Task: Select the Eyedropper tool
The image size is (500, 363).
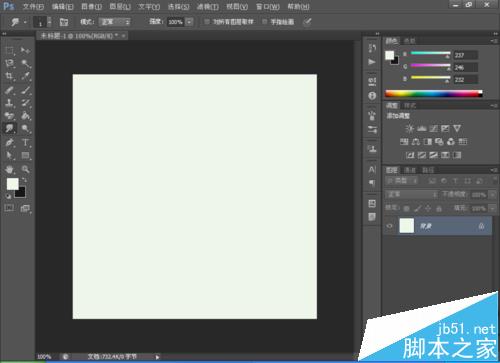Action: click(x=25, y=76)
